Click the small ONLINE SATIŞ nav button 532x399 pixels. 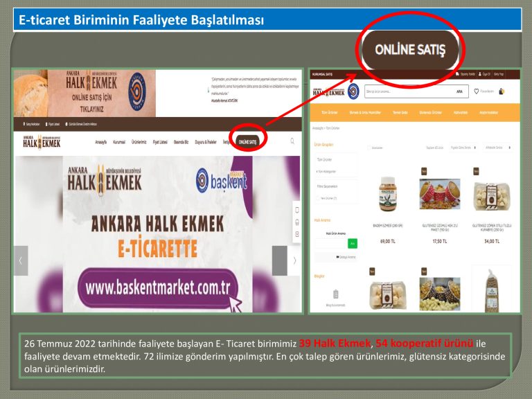(248, 142)
